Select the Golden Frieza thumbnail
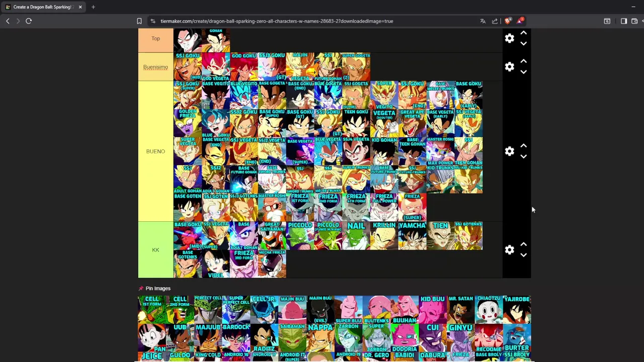The height and width of the screenshot is (362, 644). [188, 123]
